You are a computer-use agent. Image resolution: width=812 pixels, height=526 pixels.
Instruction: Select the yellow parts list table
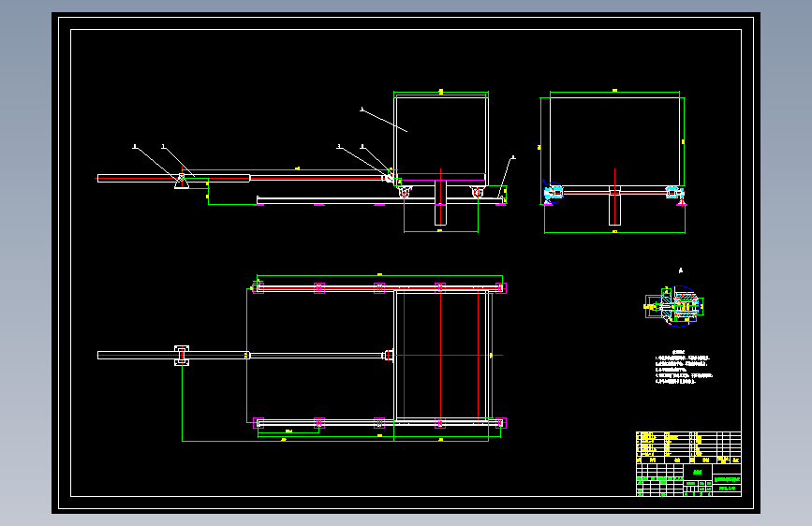(688, 447)
